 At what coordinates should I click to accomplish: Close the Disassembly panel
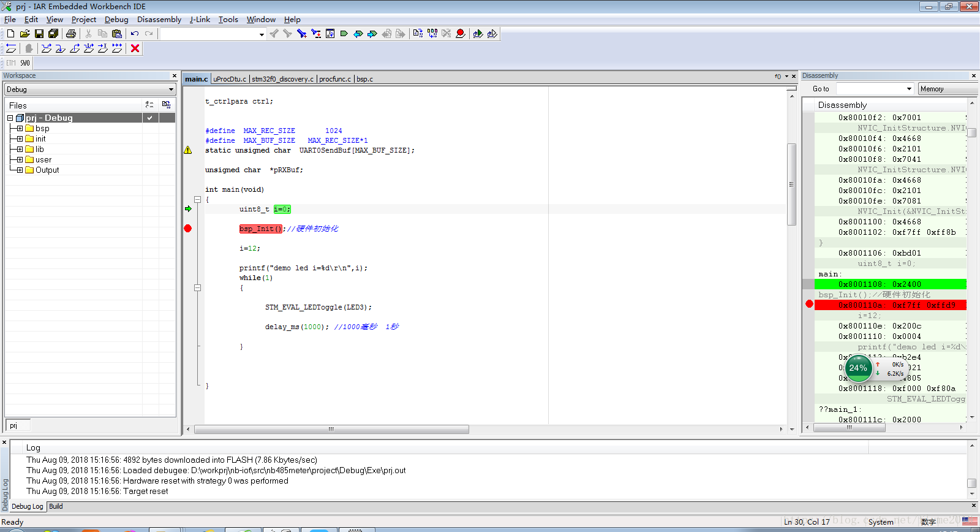tap(974, 76)
